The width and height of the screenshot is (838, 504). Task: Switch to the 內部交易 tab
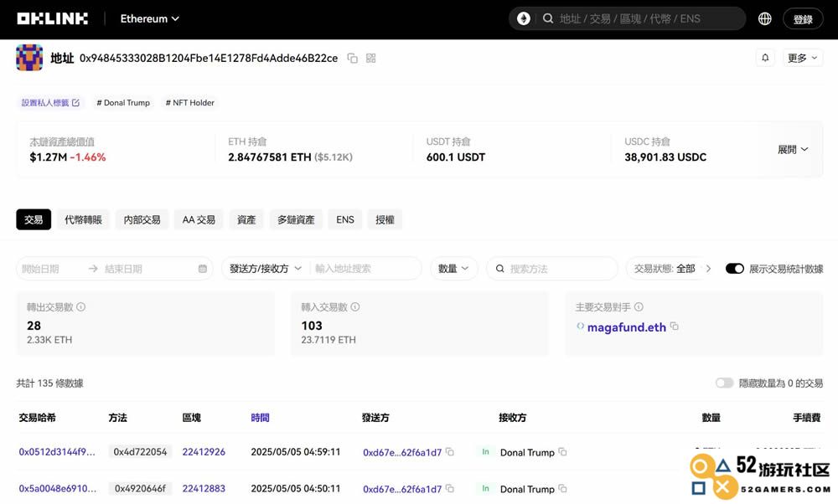click(142, 219)
